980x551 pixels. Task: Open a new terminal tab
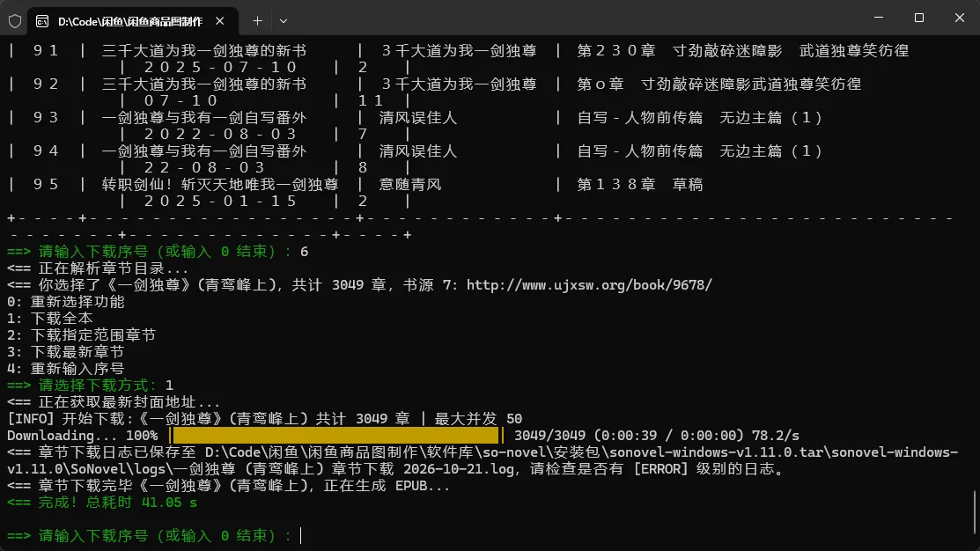(257, 20)
